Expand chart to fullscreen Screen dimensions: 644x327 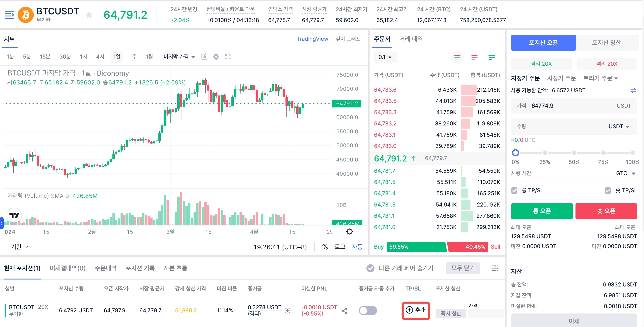228,57
